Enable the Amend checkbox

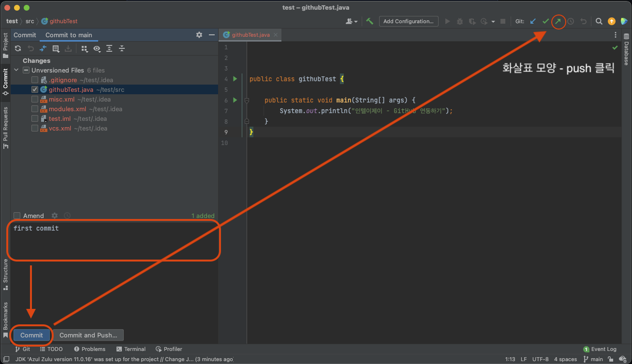17,216
